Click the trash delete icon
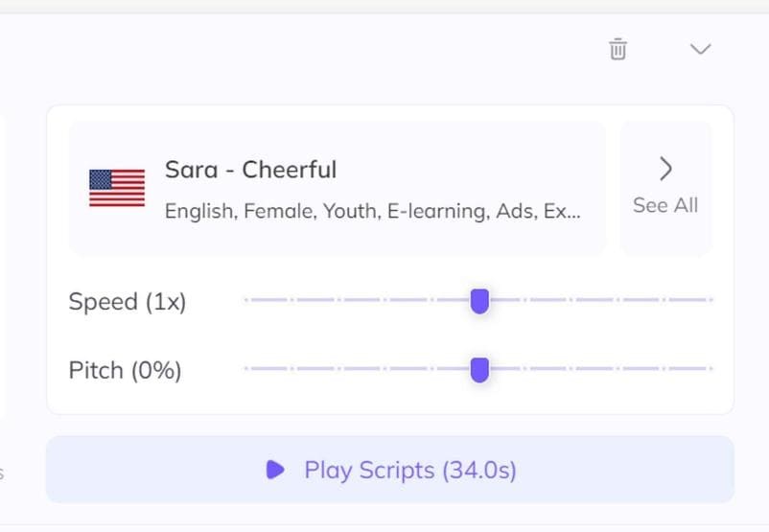The image size is (769, 532). (x=618, y=49)
